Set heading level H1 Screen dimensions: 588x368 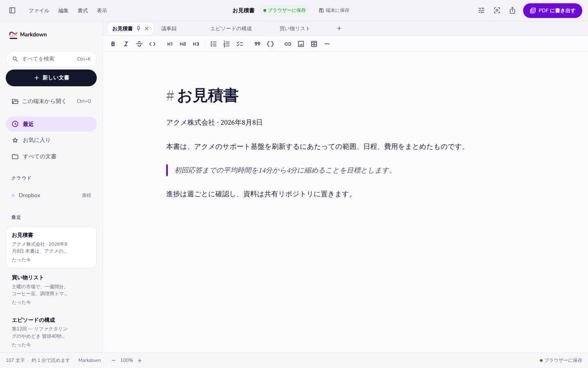170,44
